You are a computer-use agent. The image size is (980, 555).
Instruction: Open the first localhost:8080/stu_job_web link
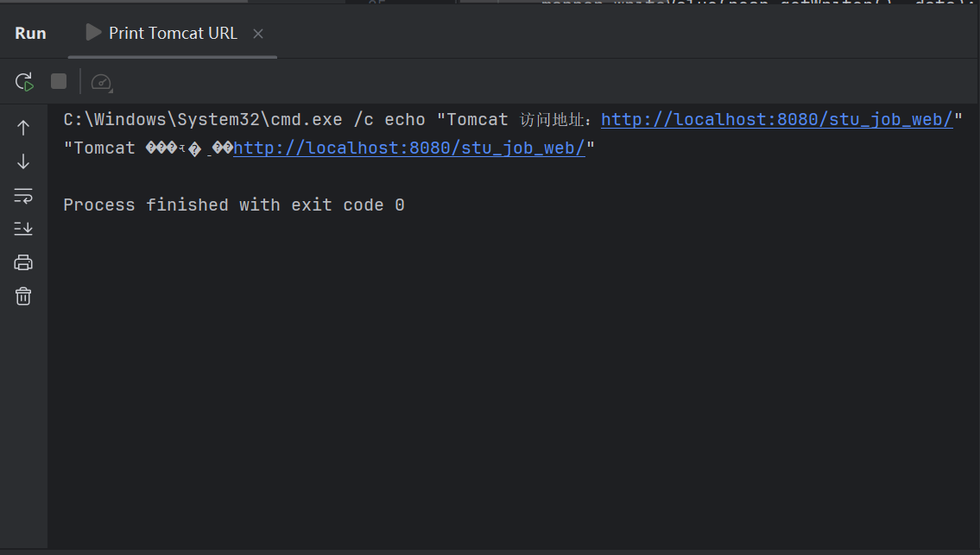click(775, 119)
